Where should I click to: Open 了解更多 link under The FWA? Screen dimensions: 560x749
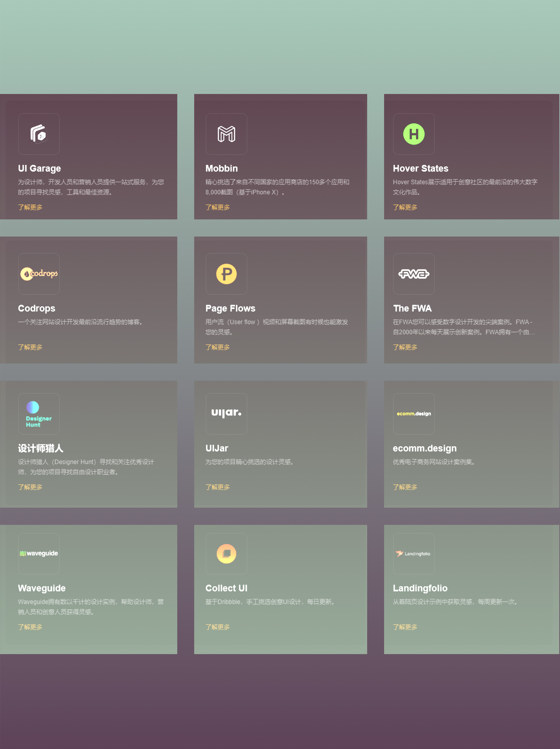pyautogui.click(x=405, y=347)
